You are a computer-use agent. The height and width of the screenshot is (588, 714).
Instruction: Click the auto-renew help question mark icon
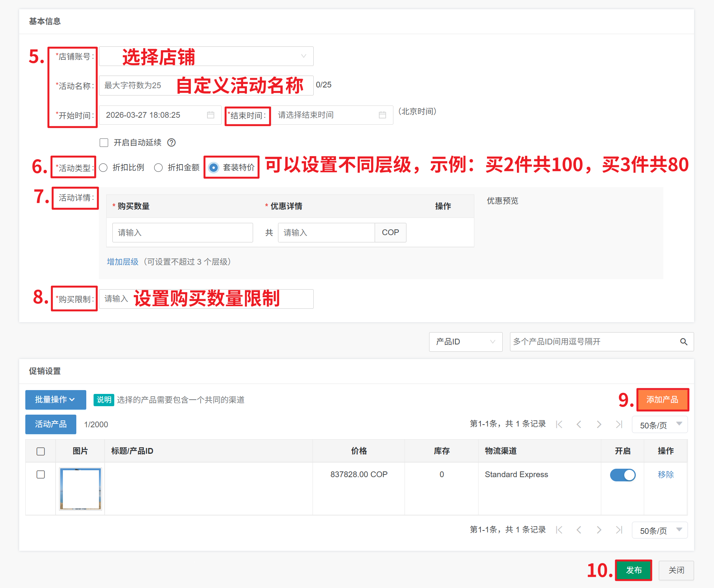(x=171, y=143)
